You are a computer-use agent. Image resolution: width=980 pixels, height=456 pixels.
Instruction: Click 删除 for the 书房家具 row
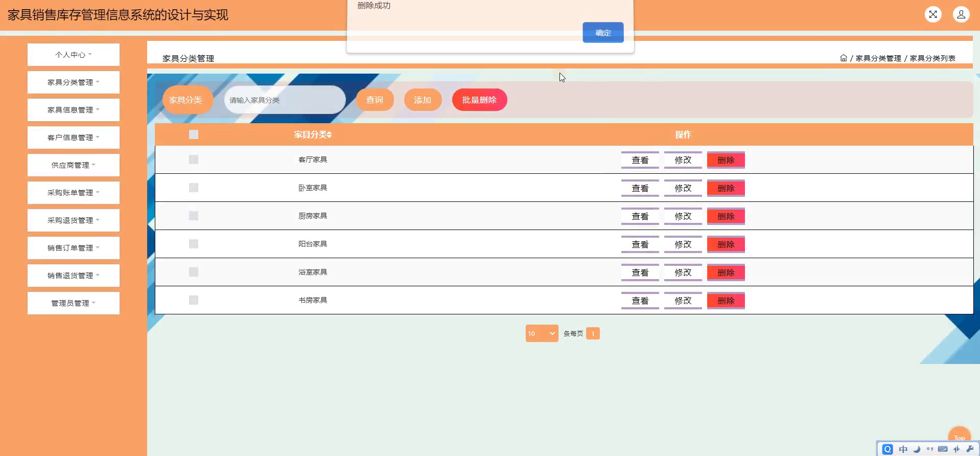726,301
